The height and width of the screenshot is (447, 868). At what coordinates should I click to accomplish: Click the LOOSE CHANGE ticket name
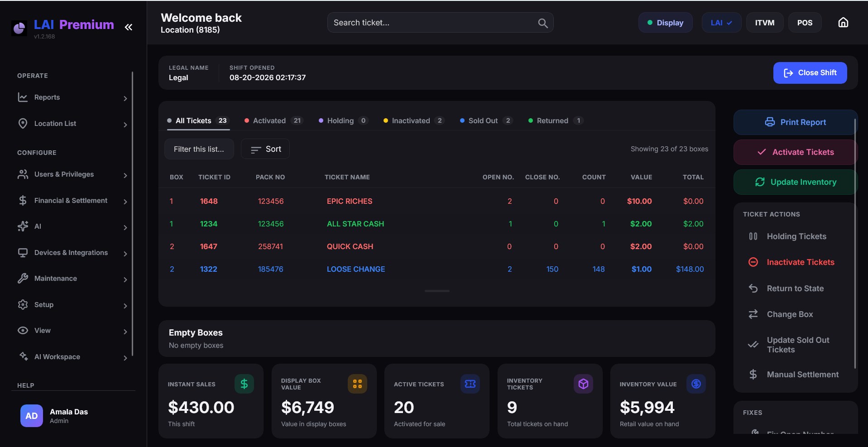[x=356, y=269]
